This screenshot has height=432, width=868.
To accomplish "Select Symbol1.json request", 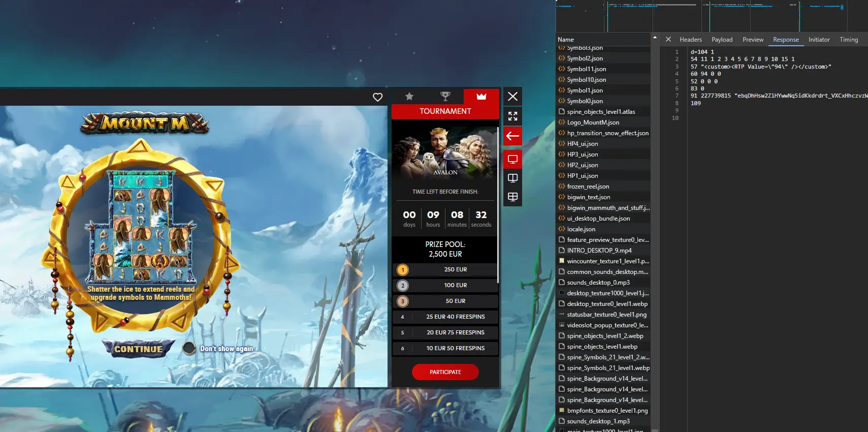I will point(603,90).
